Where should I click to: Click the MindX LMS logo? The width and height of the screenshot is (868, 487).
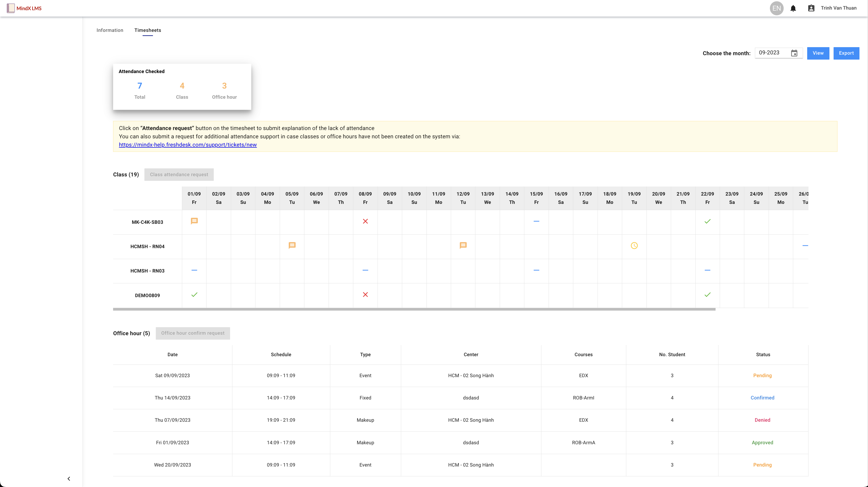tap(24, 9)
